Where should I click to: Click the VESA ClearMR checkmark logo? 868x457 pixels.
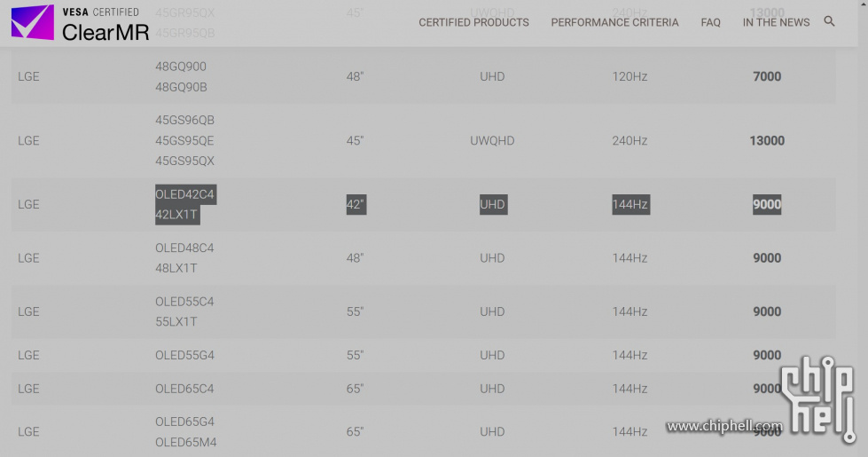point(33,22)
